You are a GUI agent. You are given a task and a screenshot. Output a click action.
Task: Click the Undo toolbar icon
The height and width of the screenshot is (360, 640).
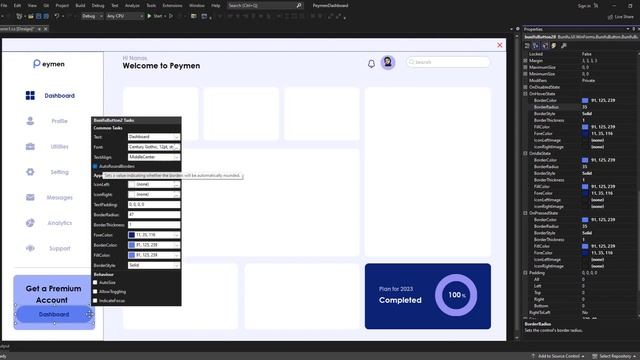tap(57, 16)
